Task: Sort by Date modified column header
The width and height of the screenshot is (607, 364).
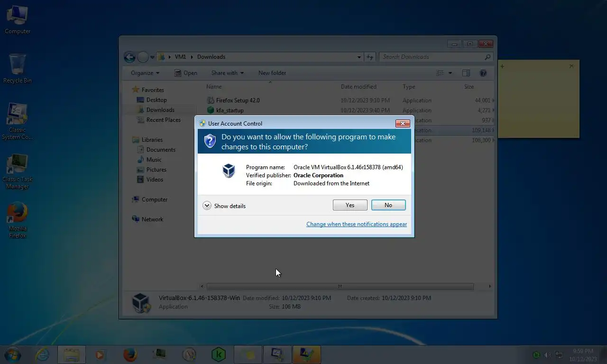Action: click(x=359, y=87)
